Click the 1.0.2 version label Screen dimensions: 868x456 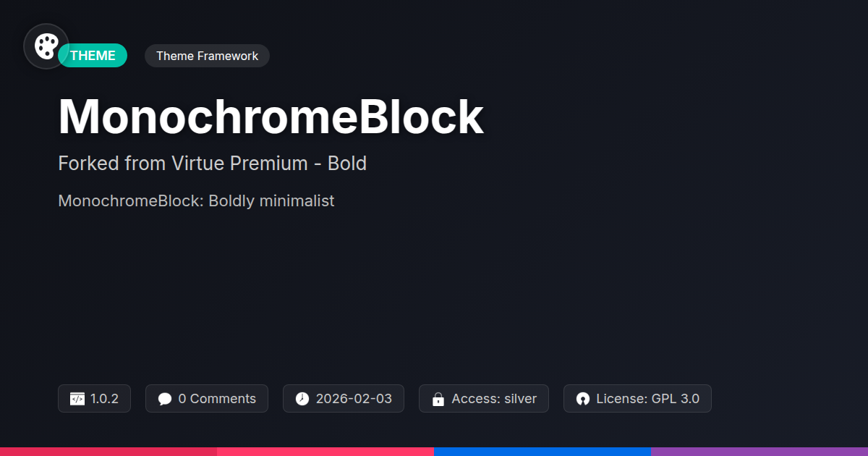pyautogui.click(x=104, y=399)
